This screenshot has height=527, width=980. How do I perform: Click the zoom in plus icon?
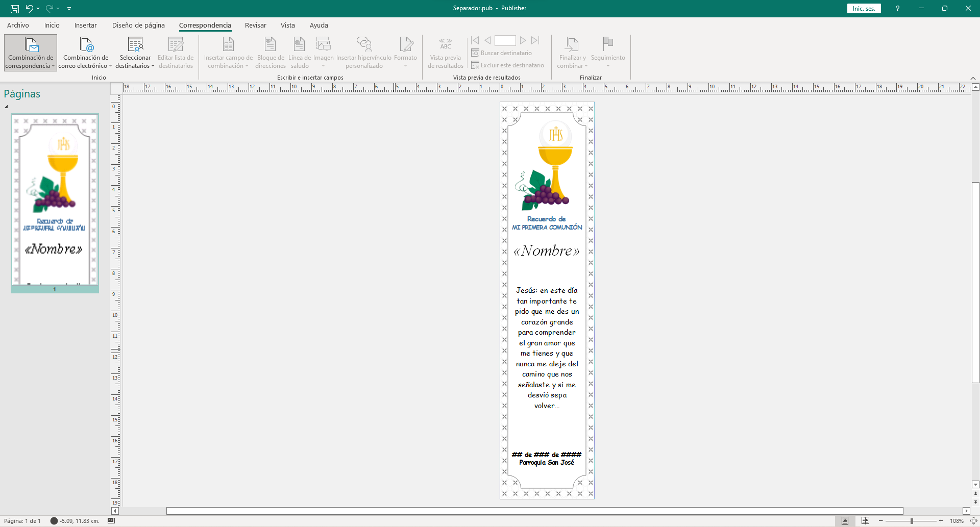pyautogui.click(x=941, y=521)
